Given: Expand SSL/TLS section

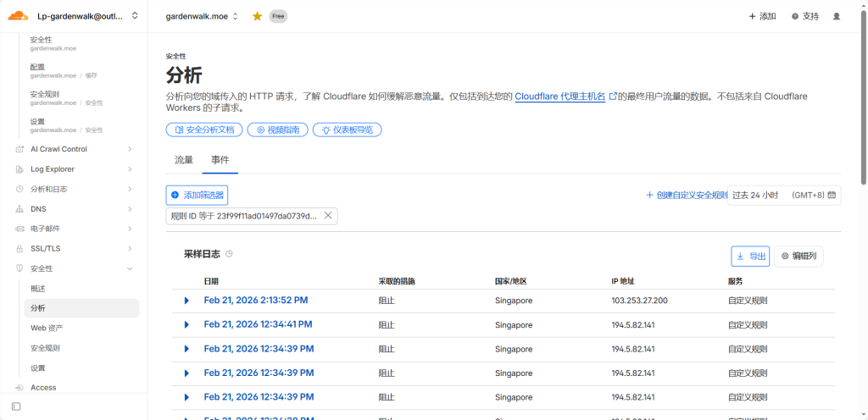Looking at the screenshot, I should coord(130,249).
